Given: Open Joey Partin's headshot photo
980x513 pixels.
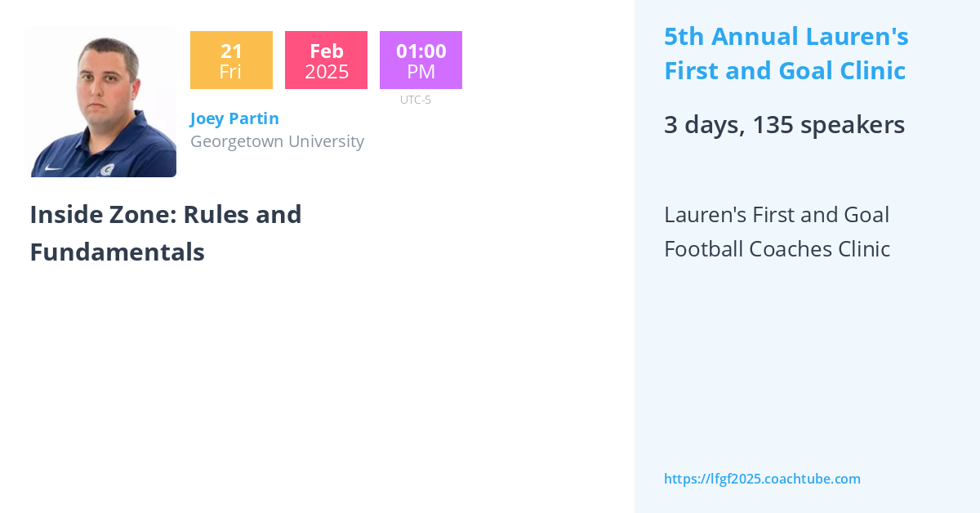Looking at the screenshot, I should pyautogui.click(x=101, y=101).
